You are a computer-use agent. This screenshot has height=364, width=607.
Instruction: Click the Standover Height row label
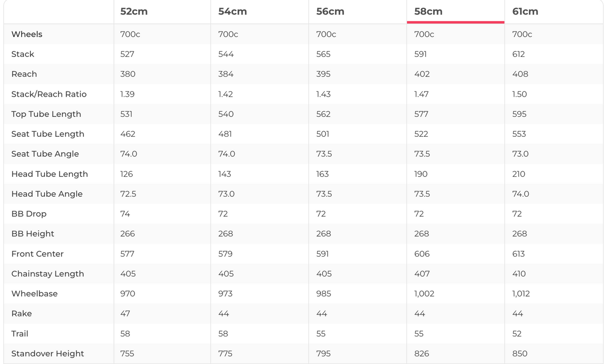click(x=47, y=354)
